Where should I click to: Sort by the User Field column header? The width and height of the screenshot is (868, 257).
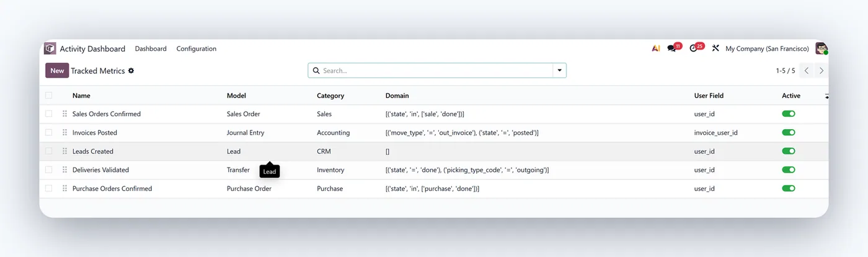709,96
